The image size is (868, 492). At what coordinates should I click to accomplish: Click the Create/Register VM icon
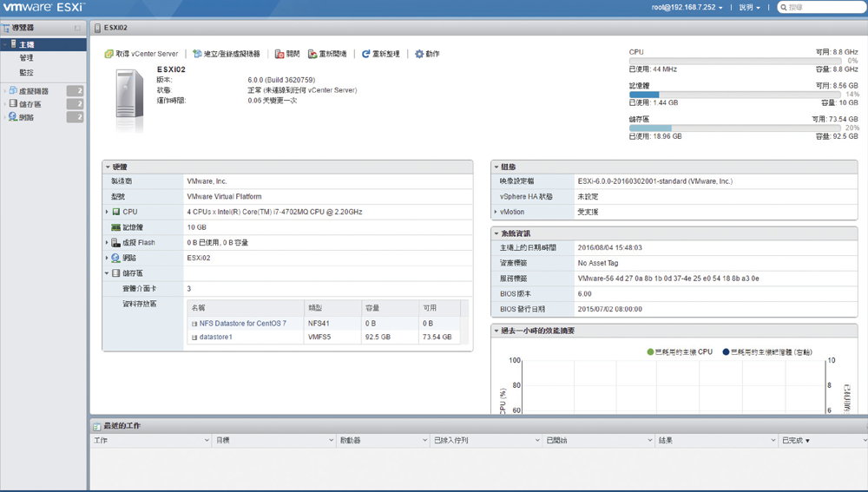tap(197, 54)
